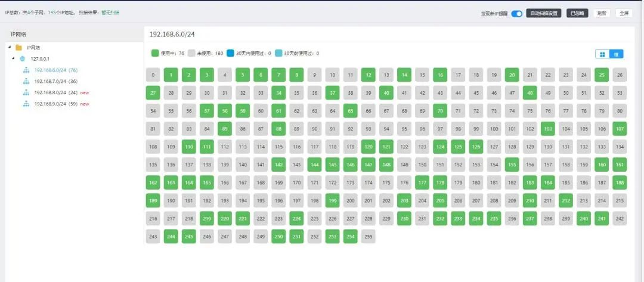The width and height of the screenshot is (644, 282).
Task: Collapse the 127.0.0.1 tree node
Action: click(14, 58)
